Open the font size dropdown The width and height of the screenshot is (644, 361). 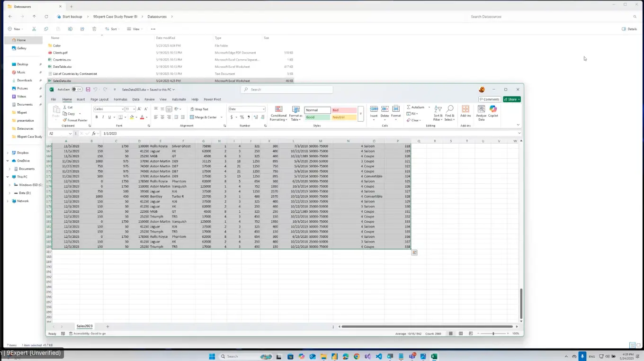134,109
